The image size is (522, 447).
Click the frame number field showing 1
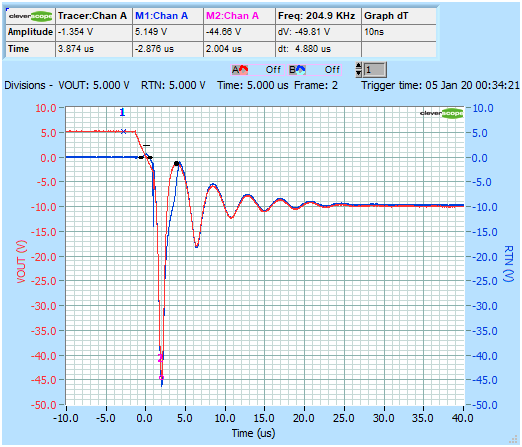pyautogui.click(x=375, y=70)
